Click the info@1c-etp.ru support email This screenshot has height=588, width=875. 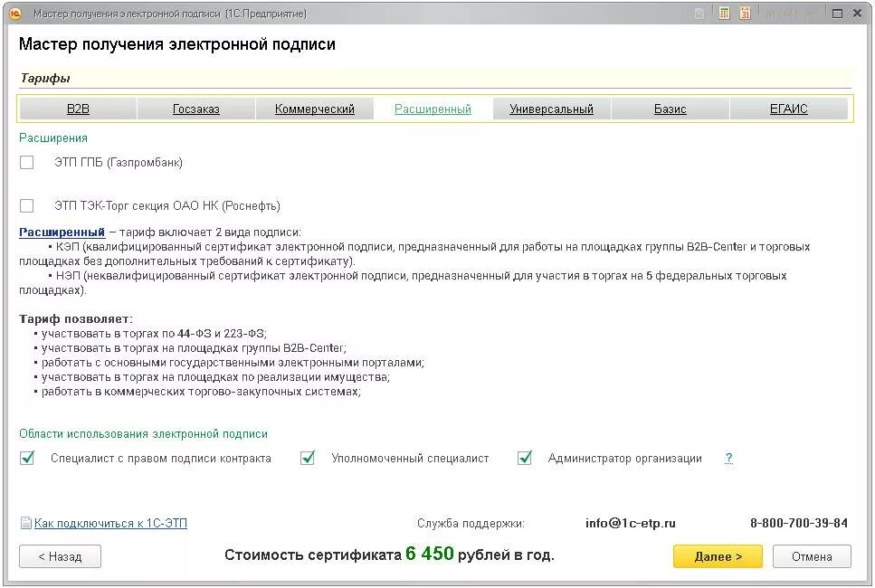click(630, 523)
